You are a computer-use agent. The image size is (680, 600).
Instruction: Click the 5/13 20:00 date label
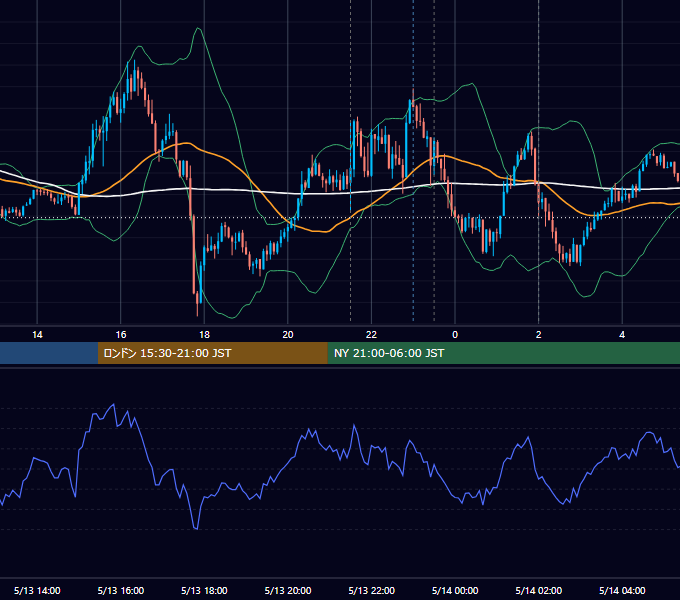[288, 590]
